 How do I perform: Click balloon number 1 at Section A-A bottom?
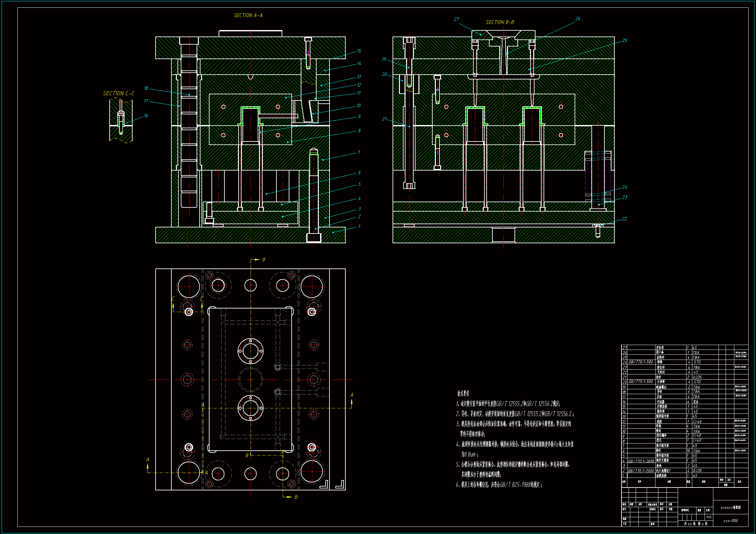tap(359, 226)
